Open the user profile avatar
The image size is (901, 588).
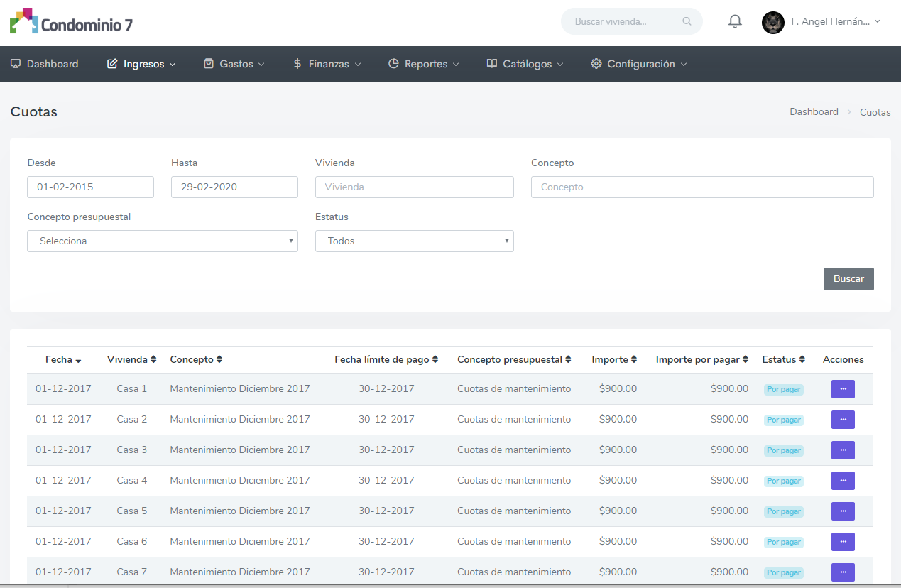click(x=772, y=22)
